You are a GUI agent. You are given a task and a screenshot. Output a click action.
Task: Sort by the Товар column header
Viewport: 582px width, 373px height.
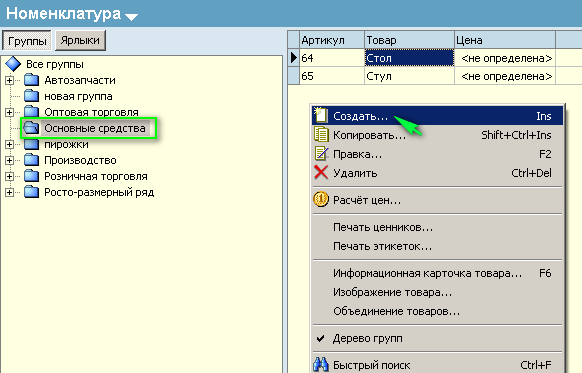tap(409, 40)
